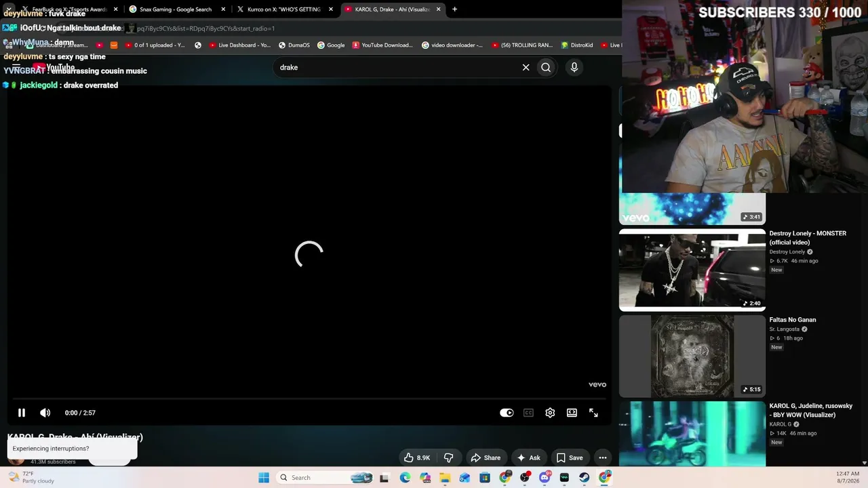Viewport: 868px width, 488px height.
Task: Open Live Dashboard bookmark
Action: click(x=239, y=45)
